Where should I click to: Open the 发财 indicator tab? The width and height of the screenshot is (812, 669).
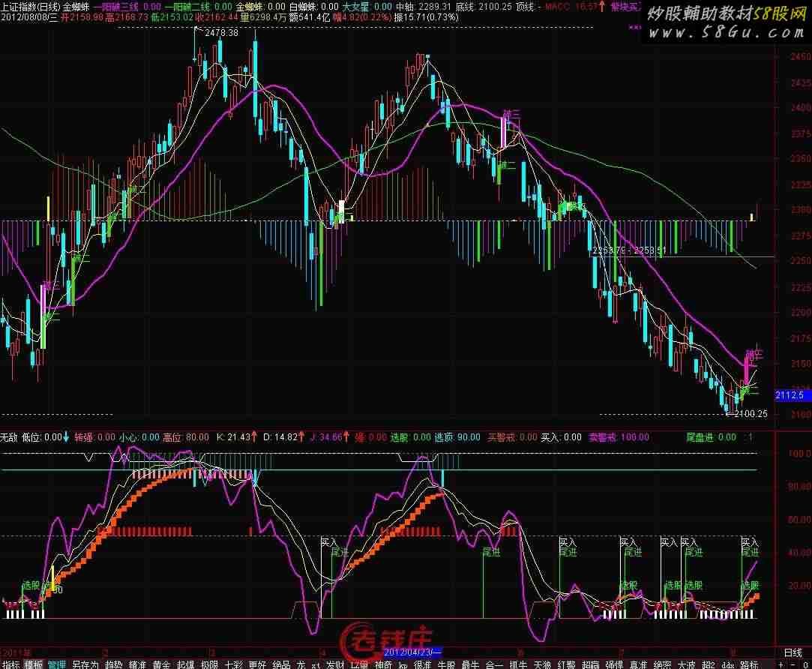click(335, 664)
